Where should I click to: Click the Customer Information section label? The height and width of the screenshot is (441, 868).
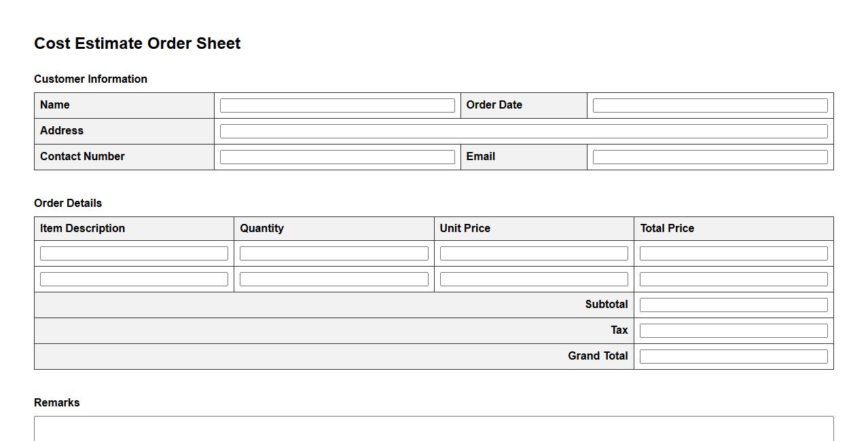tap(90, 79)
